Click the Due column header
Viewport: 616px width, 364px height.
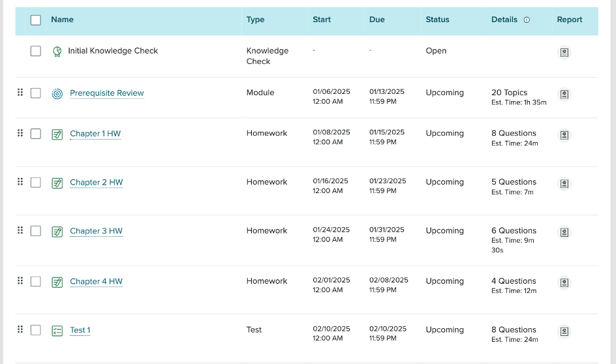(x=377, y=20)
